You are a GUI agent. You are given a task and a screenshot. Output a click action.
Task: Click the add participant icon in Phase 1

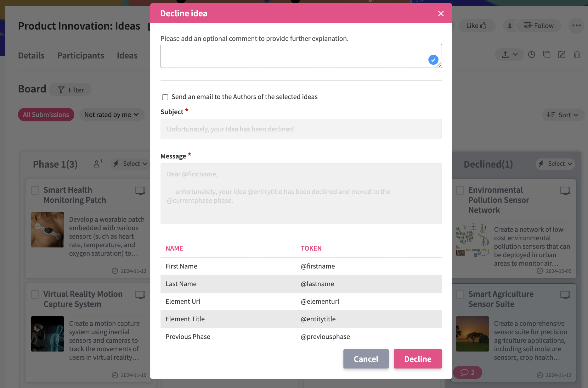tap(98, 164)
